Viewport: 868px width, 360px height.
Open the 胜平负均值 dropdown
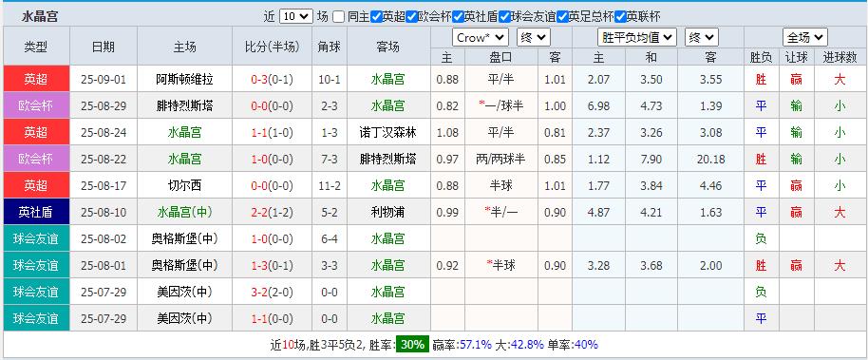coord(637,38)
